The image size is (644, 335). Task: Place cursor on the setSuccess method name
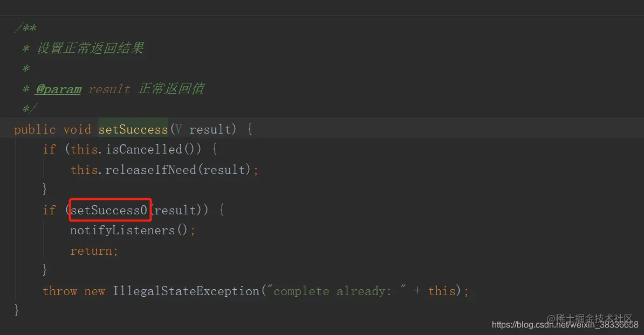133,130
